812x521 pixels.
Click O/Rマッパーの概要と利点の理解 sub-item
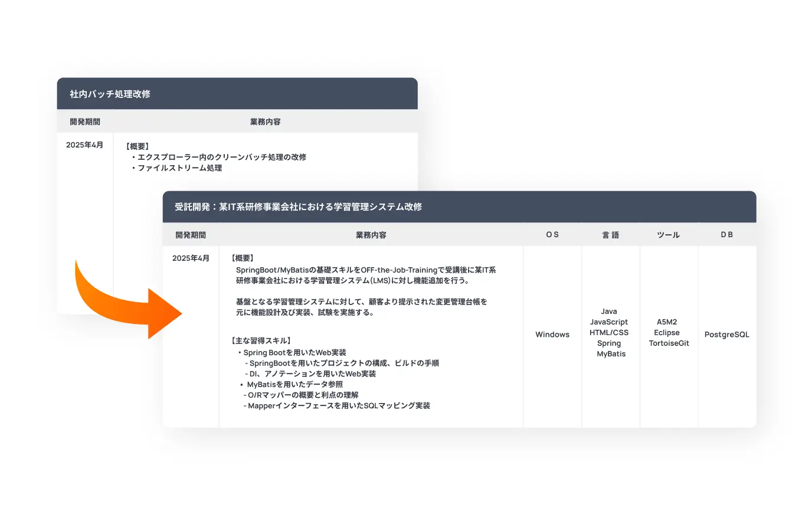[301, 395]
